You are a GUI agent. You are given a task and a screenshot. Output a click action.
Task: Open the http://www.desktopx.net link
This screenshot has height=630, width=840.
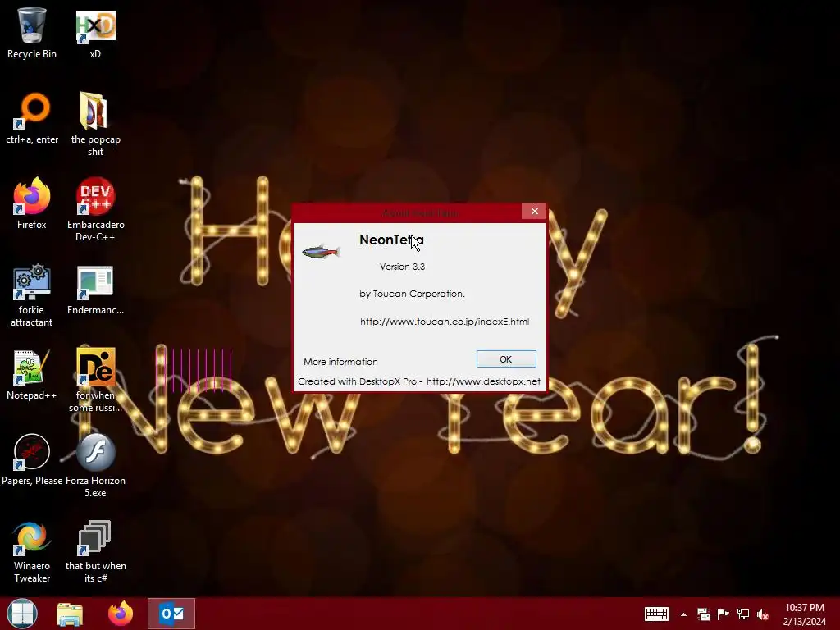(483, 381)
